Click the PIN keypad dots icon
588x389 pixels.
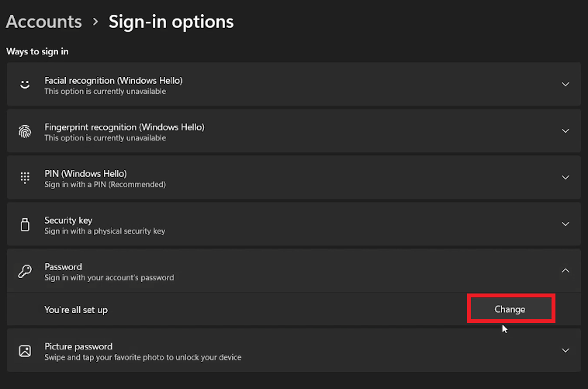coord(25,178)
